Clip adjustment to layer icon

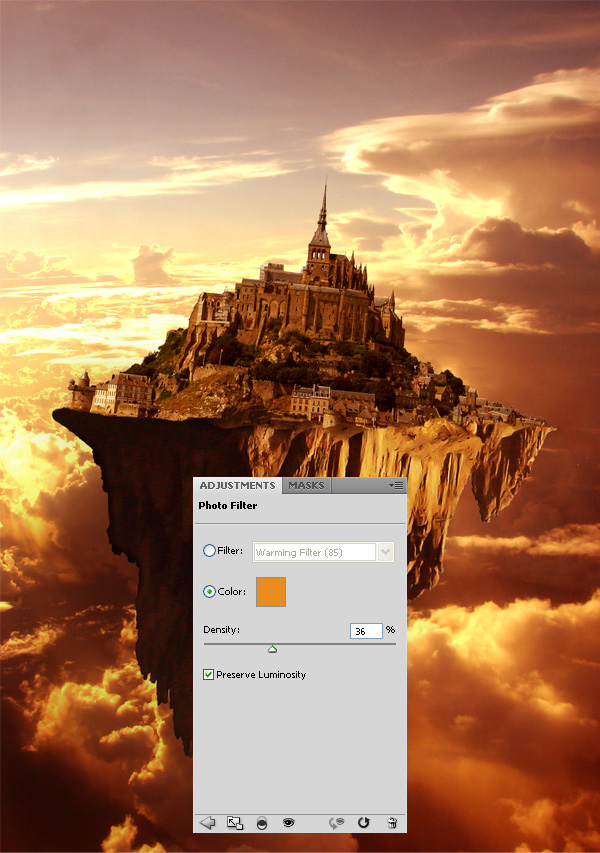(262, 823)
